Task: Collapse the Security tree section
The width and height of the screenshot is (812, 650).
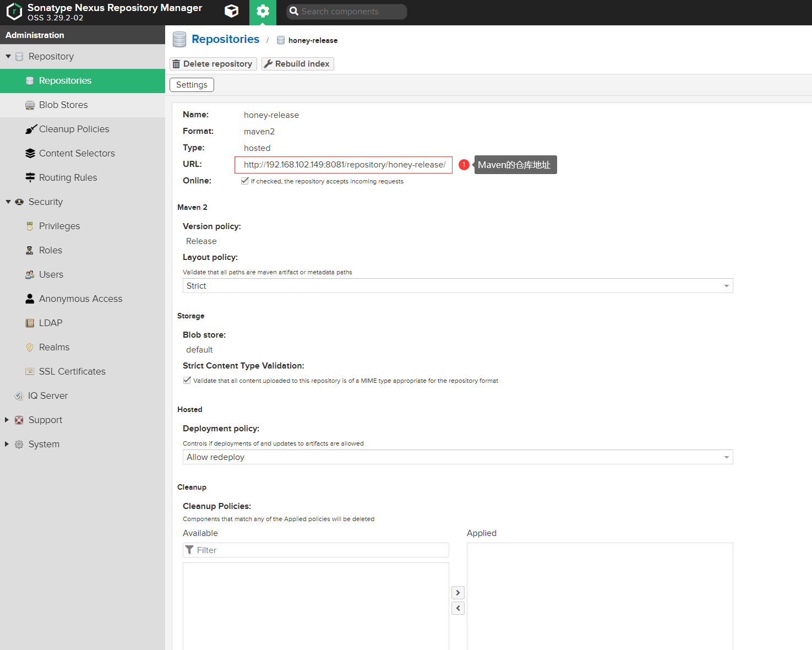Action: tap(8, 202)
